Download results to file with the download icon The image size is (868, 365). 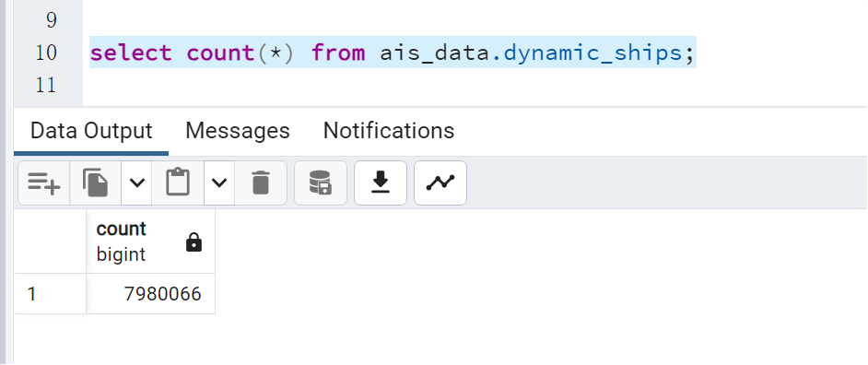(381, 182)
